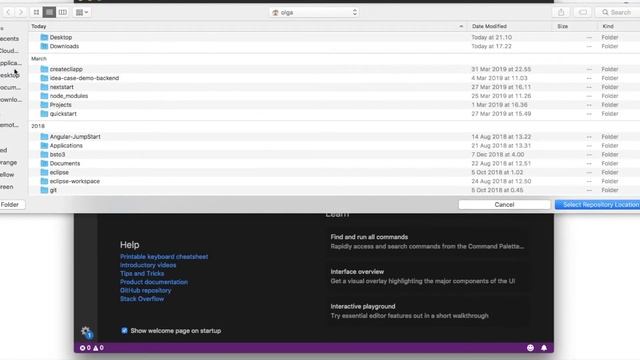This screenshot has height=360, width=640.
Task: Open Find and run all commands
Action: tap(427, 242)
